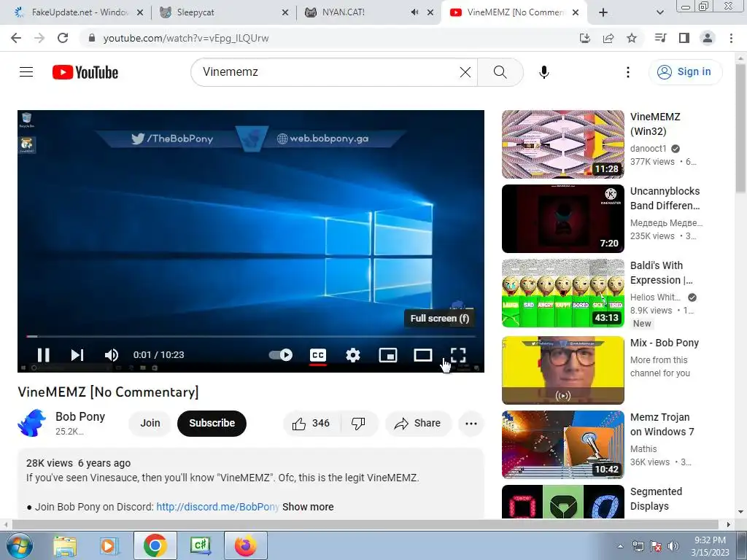The height and width of the screenshot is (560, 747).
Task: Open system tray volume icon
Action: (673, 546)
